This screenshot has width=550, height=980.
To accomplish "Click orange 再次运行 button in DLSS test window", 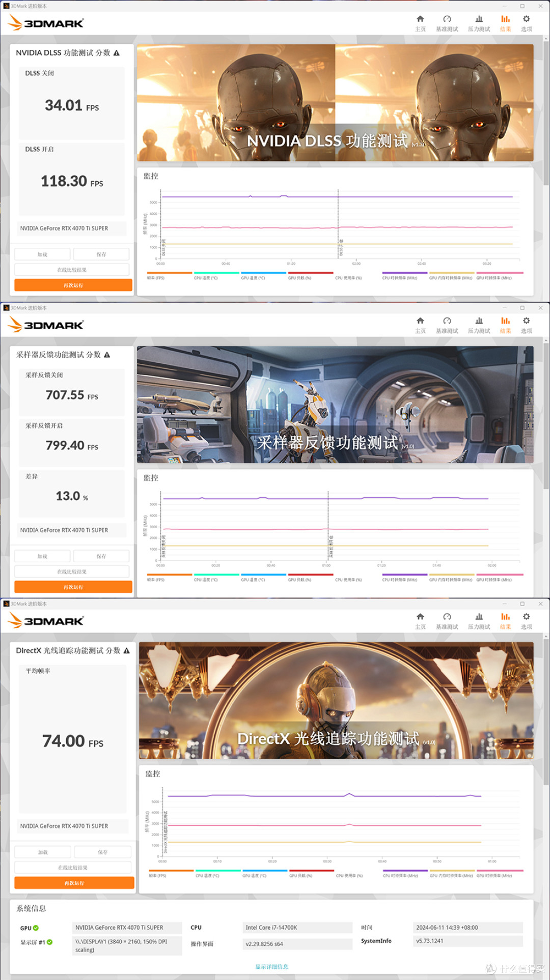I will coord(73,285).
